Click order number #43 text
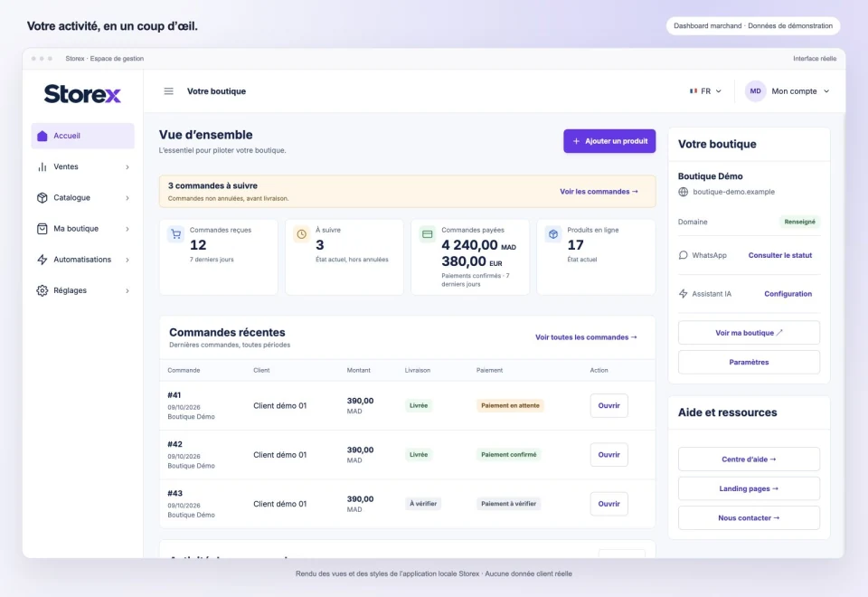The height and width of the screenshot is (597, 868). click(175, 494)
